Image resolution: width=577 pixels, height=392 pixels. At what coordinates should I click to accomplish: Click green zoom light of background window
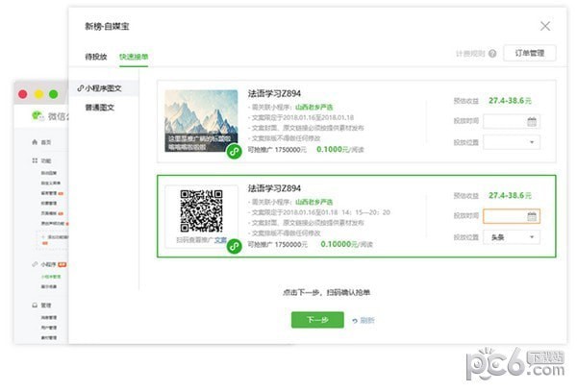53,94
